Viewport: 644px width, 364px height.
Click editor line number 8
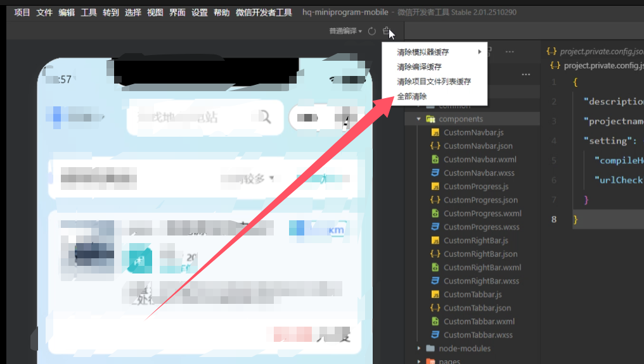pos(553,220)
